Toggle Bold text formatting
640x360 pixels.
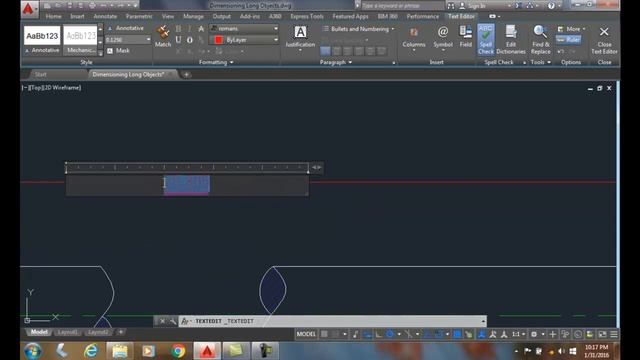point(178,29)
